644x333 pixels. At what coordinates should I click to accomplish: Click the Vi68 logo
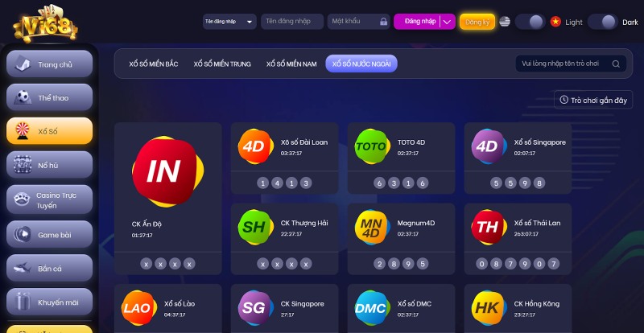coord(45,24)
